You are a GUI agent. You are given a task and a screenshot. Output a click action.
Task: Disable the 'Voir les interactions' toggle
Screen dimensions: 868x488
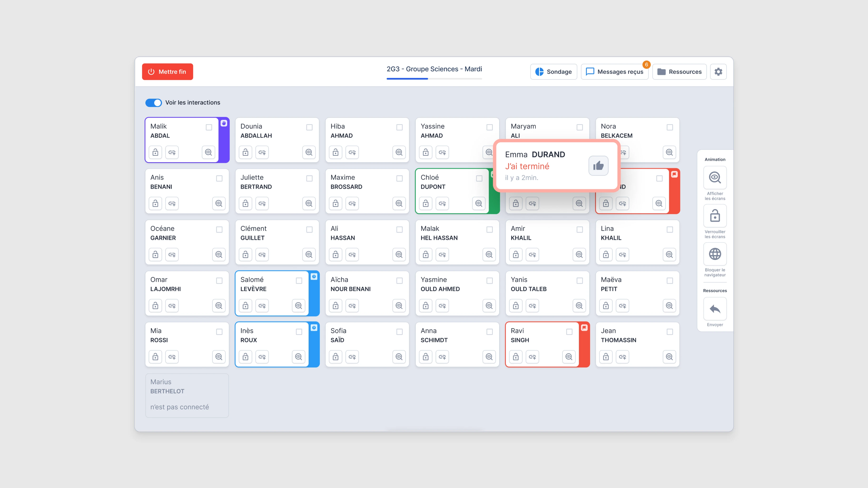coord(154,103)
